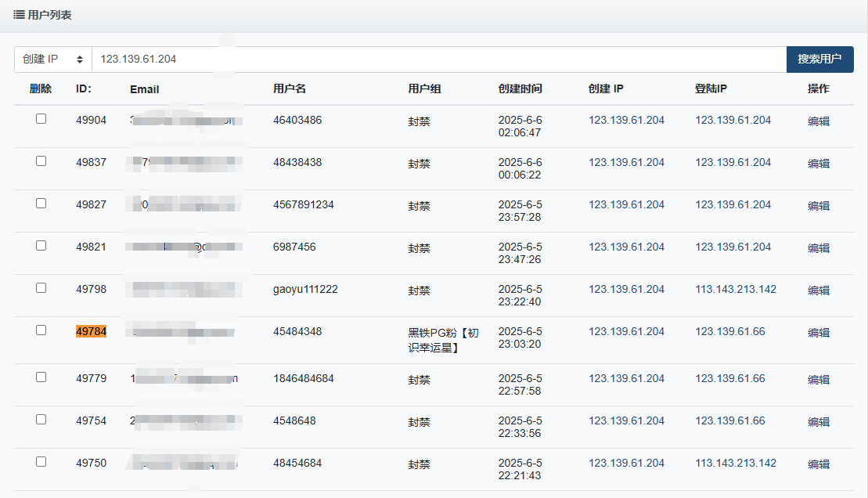Click 编辑 for user 45484348

pos(818,332)
